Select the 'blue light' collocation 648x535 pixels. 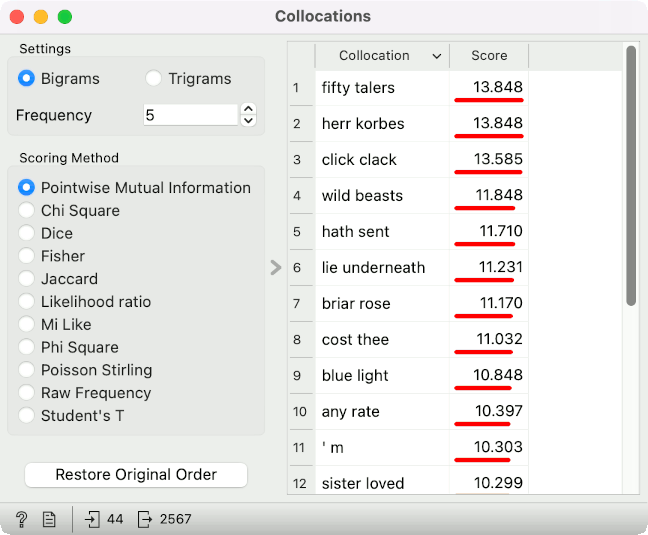(x=382, y=375)
